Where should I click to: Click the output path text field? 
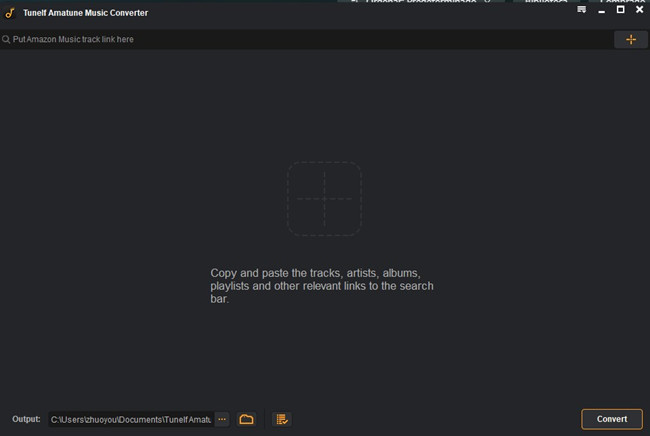tap(131, 419)
